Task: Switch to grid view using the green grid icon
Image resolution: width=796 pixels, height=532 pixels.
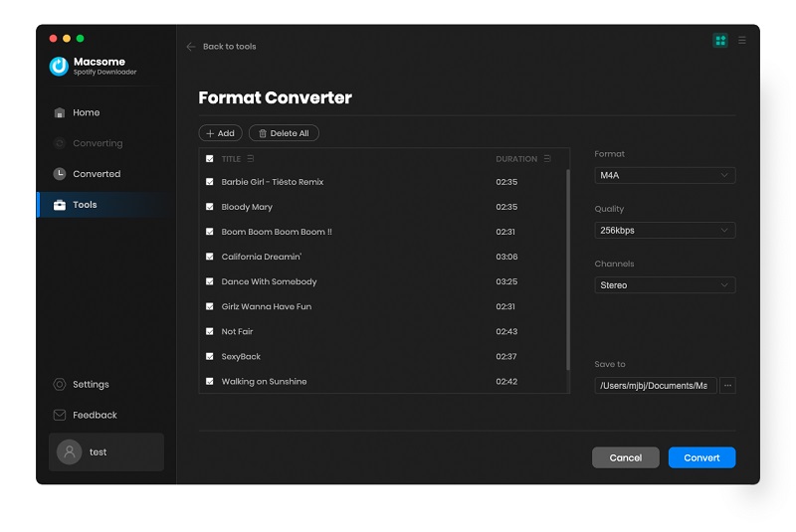Action: [720, 40]
